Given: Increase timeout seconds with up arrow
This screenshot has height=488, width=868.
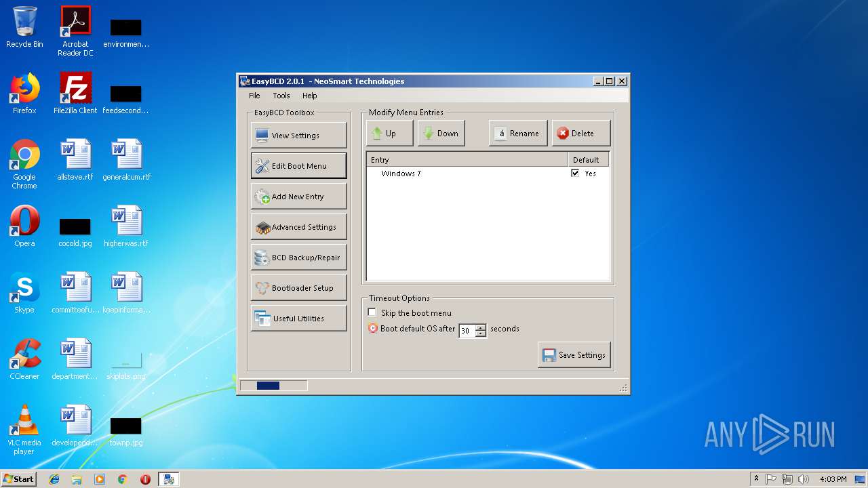Looking at the screenshot, I should tap(481, 328).
